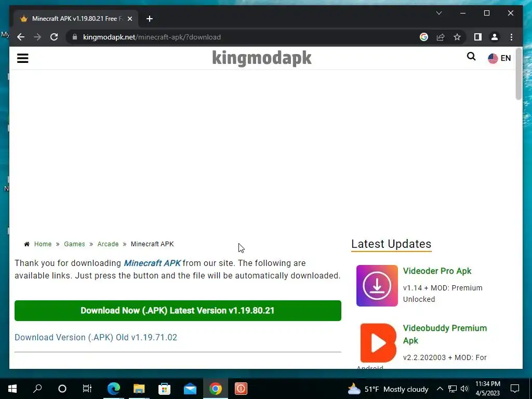Open the Videobuddy Premium Apk thumbnail

pyautogui.click(x=378, y=343)
